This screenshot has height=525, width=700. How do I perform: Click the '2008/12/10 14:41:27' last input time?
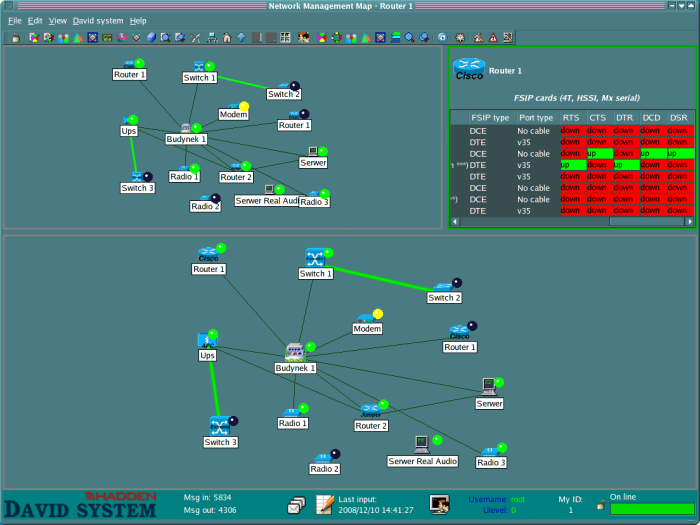click(x=376, y=510)
